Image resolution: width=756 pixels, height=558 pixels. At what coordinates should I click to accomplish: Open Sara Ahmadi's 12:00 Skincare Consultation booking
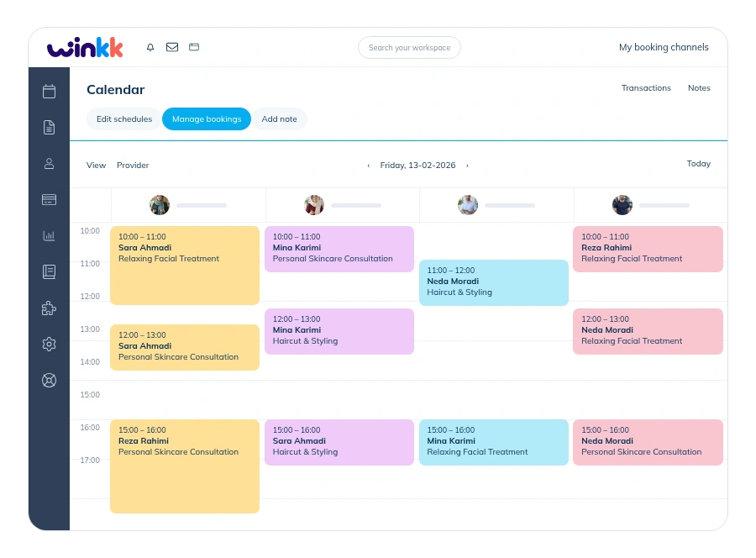(x=185, y=347)
